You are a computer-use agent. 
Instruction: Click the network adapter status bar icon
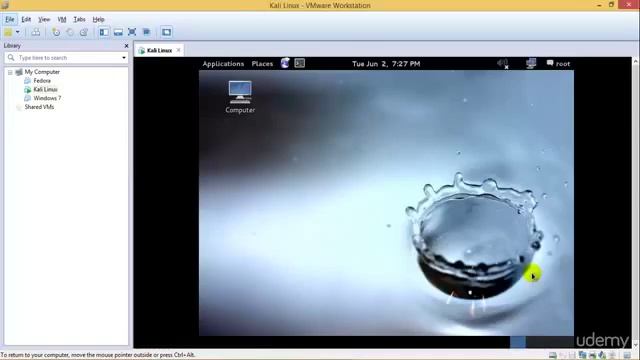583,356
